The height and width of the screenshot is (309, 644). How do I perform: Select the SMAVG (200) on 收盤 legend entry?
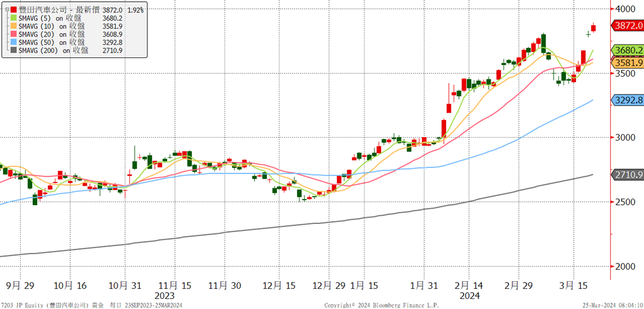point(67,51)
